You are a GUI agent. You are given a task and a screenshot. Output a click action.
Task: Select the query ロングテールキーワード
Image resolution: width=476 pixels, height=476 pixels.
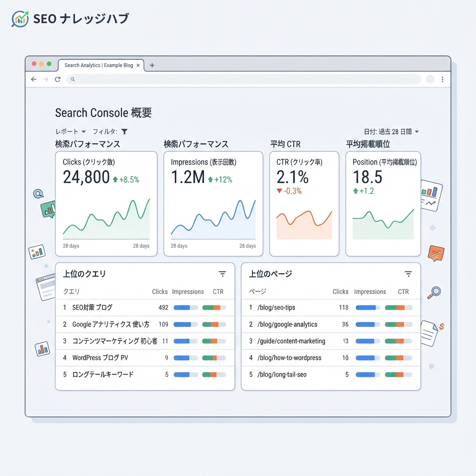[103, 374]
